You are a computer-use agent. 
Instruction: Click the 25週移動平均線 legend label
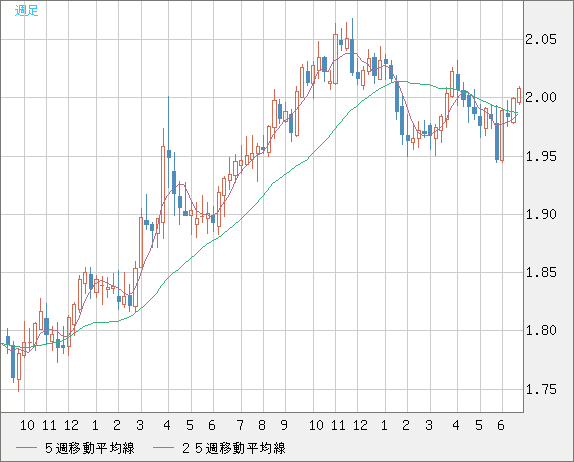click(x=234, y=448)
